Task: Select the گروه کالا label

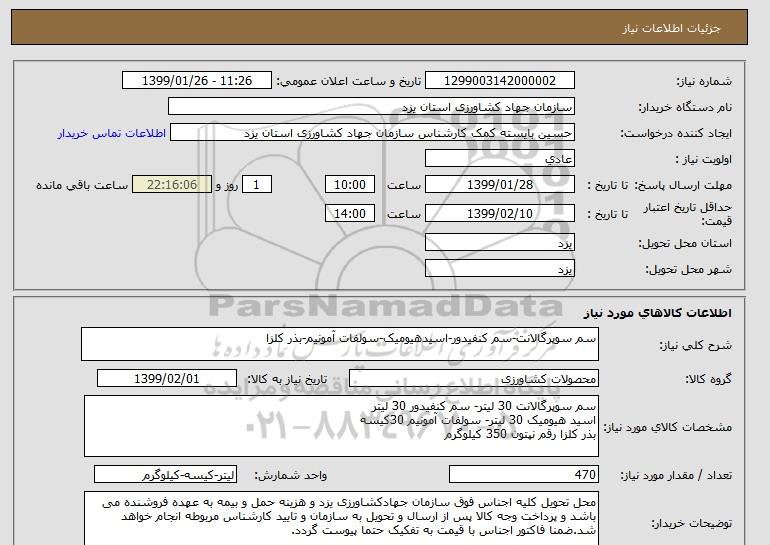Action: pyautogui.click(x=708, y=379)
